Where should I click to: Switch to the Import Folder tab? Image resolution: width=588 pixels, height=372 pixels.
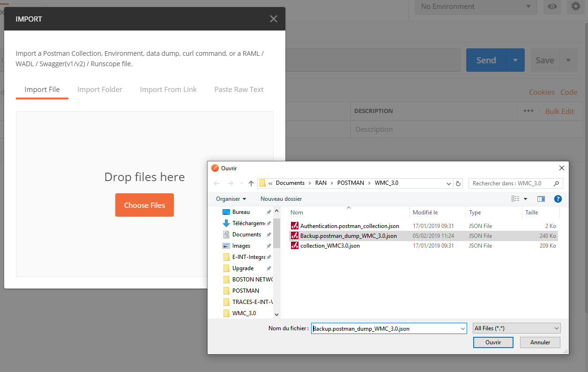(99, 89)
